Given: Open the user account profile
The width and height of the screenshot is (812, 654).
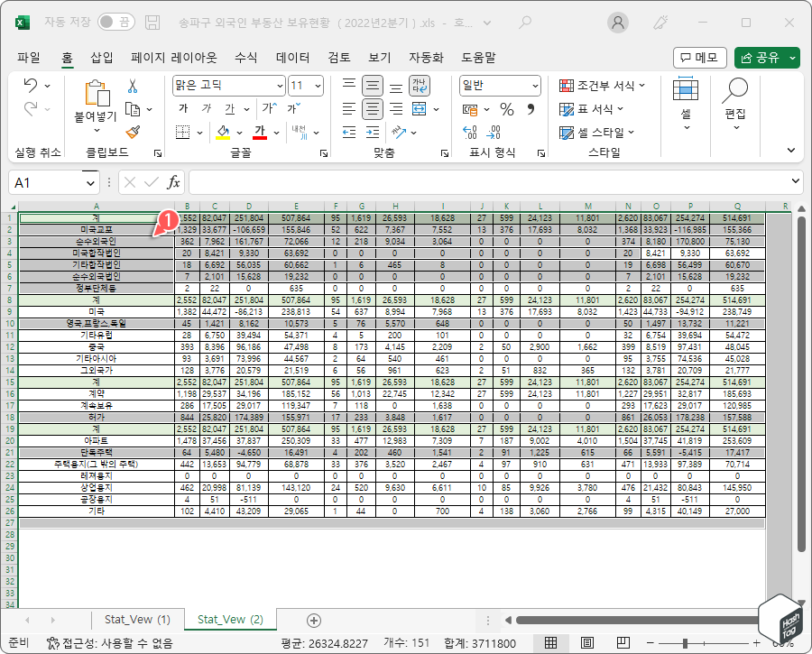Looking at the screenshot, I should 617,23.
